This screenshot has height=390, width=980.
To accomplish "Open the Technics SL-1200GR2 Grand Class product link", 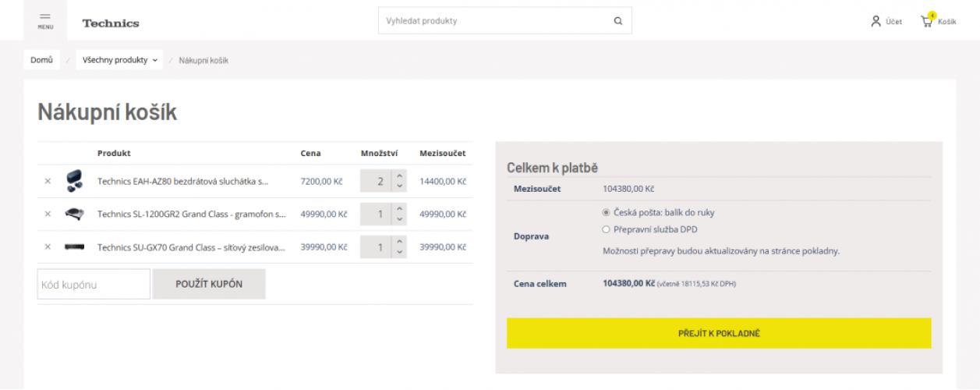I will coord(191,214).
